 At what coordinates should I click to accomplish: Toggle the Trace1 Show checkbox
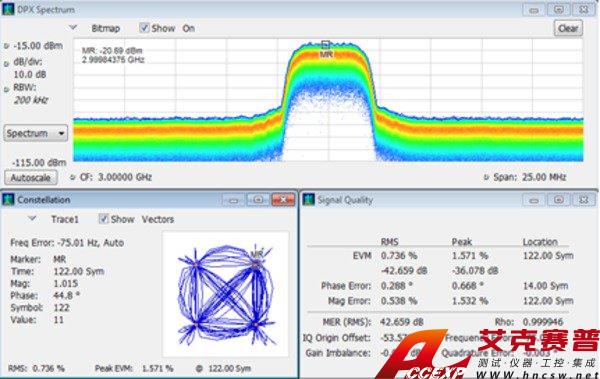click(103, 219)
